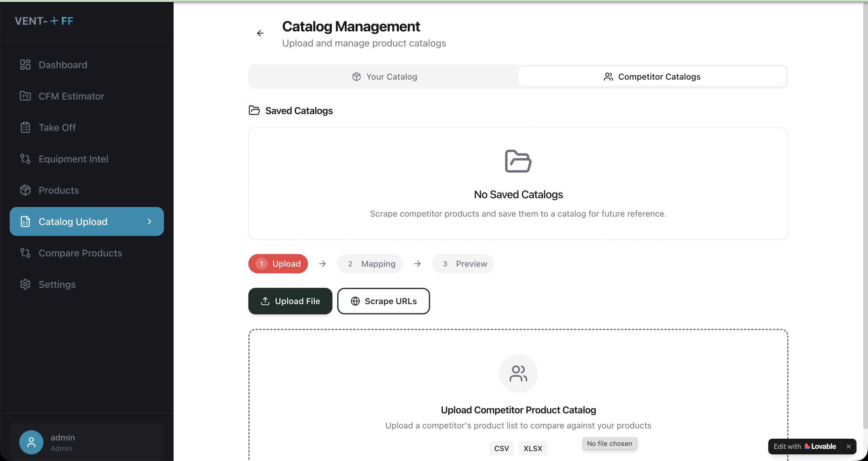Expand the Catalog Upload chevron arrow

(149, 221)
